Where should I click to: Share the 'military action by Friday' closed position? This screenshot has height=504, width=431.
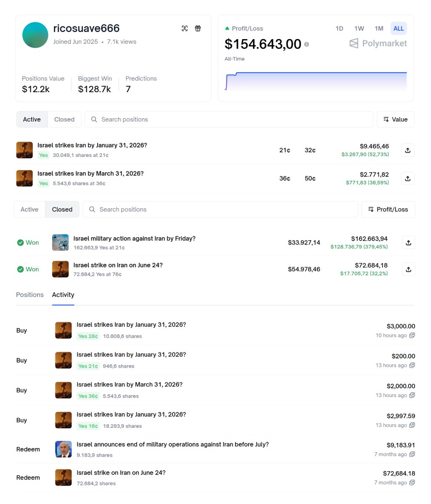[408, 242]
